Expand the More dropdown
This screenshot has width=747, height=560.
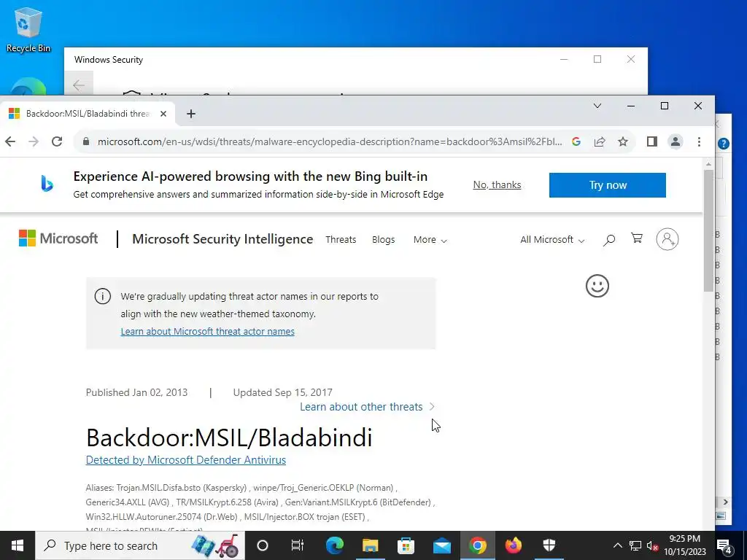430,239
